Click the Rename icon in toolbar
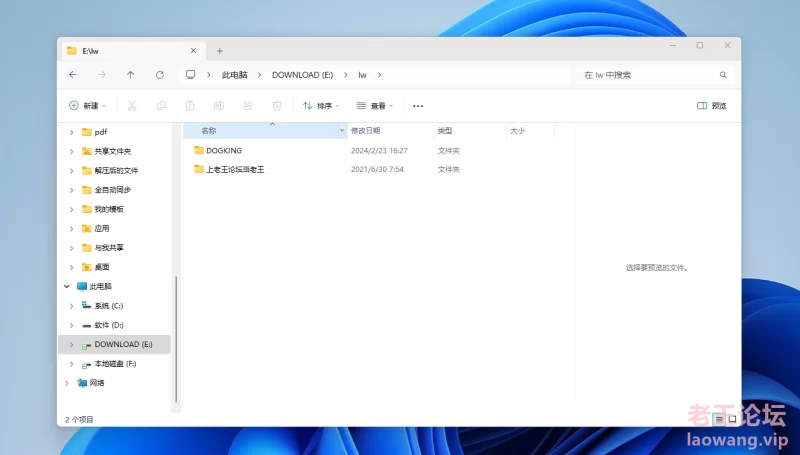 tap(219, 106)
